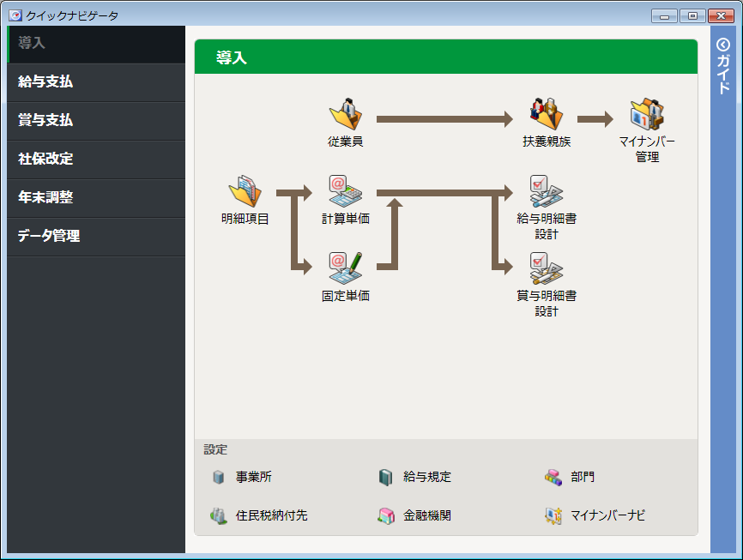Open the 明細項目 folder icon

(245, 191)
